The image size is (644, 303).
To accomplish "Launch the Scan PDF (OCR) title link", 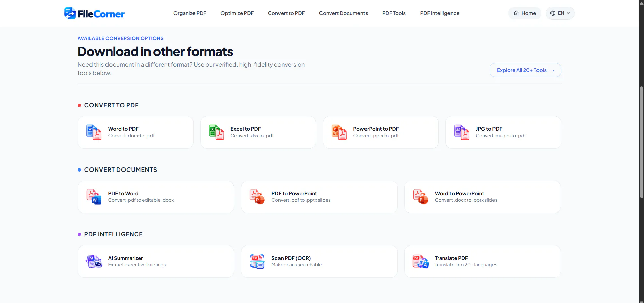I will (x=291, y=258).
